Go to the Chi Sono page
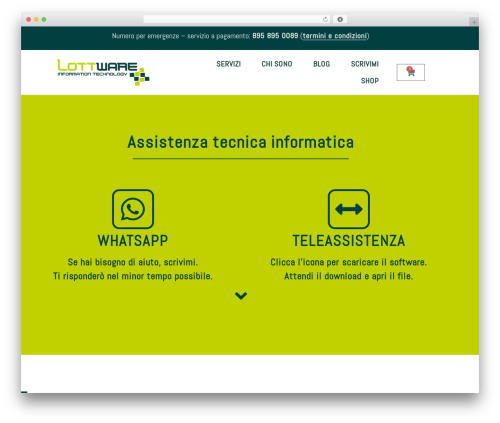Viewport: 500px width, 423px height. click(277, 64)
